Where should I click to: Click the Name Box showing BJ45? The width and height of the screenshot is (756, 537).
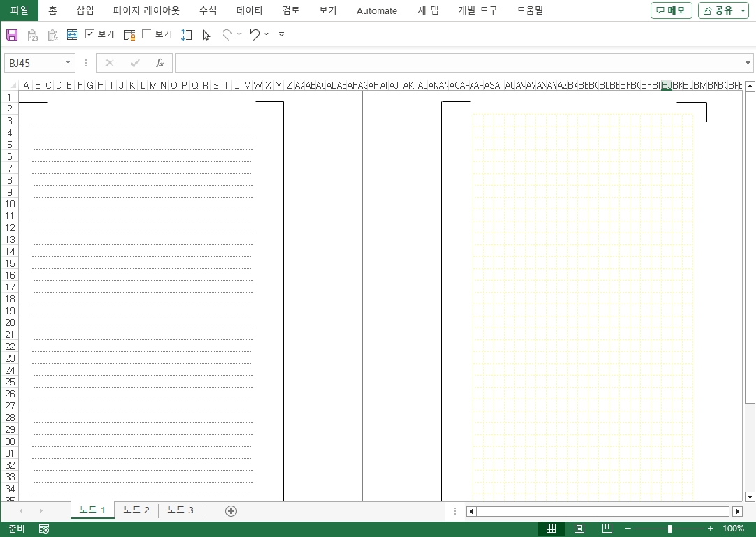click(x=34, y=64)
